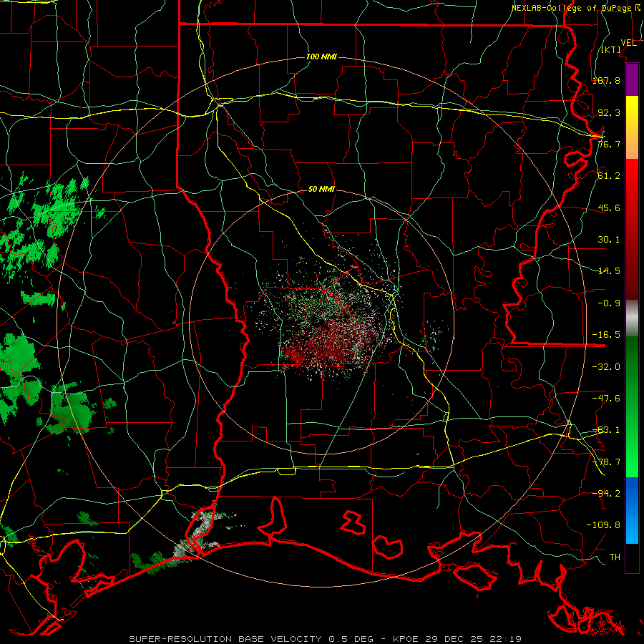Click the blue segment of the velocity color bar
Screen dimensions: 644x644
click(x=632, y=510)
